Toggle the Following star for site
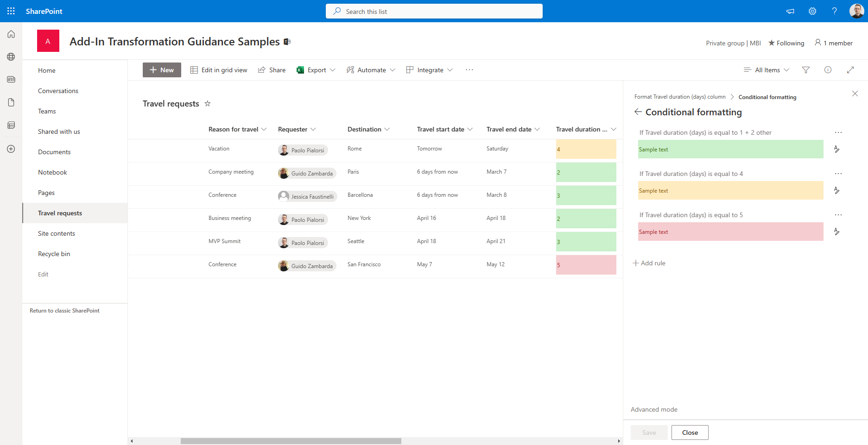This screenshot has height=445, width=868. (786, 43)
